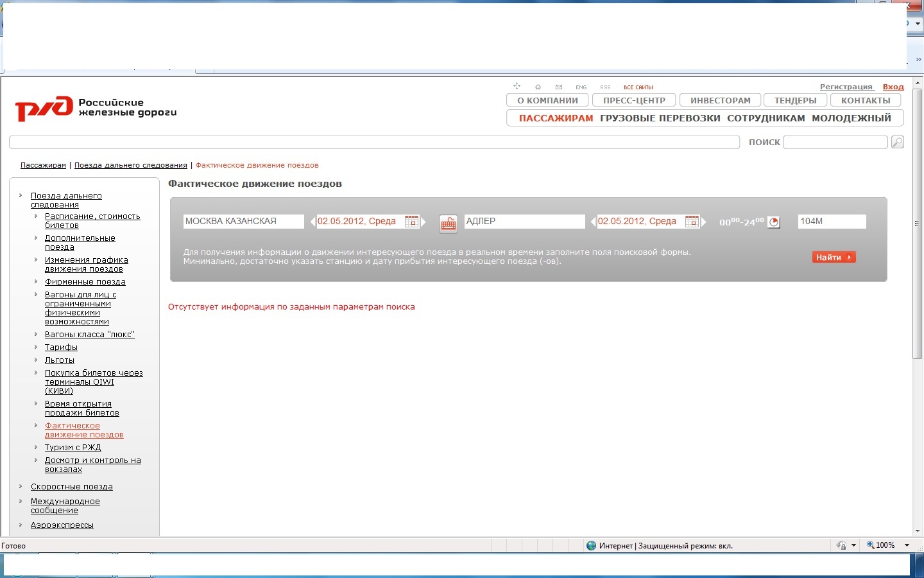Open the ГРУЗОВЫЕ ПЕРЕВОЗКИ menu section
924x578 pixels.
click(660, 118)
